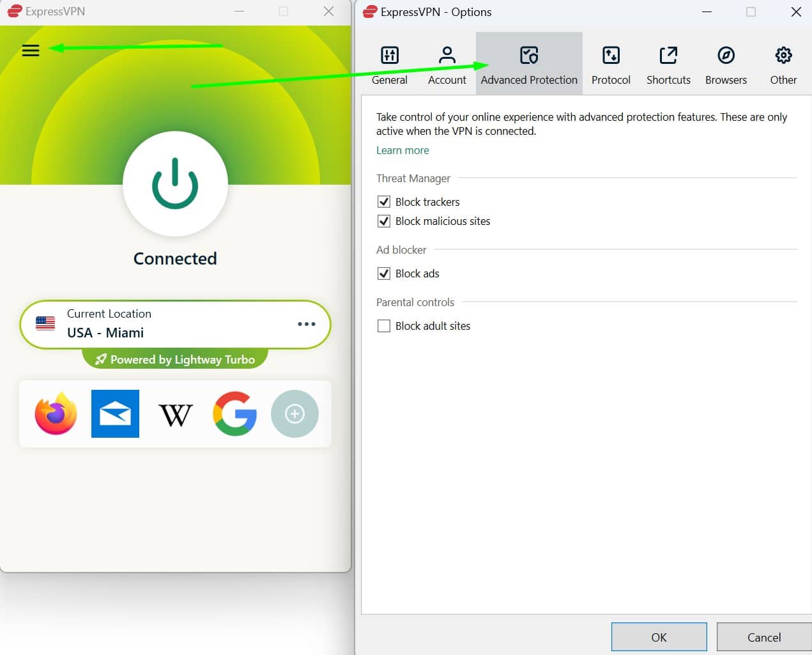Open the Wikipedia shortcut
Image resolution: width=812 pixels, height=655 pixels.
pos(175,415)
